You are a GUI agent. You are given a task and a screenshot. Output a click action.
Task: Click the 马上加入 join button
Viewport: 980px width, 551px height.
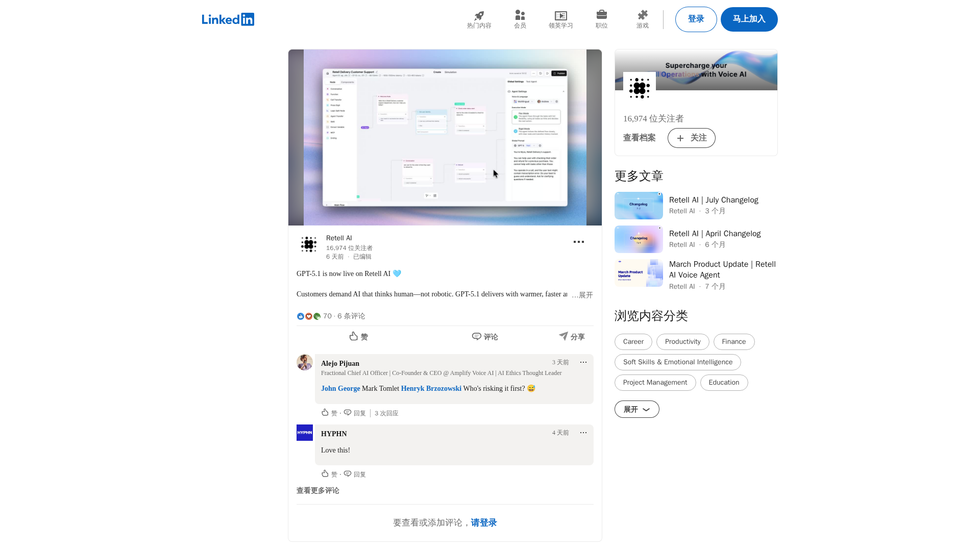click(x=749, y=19)
